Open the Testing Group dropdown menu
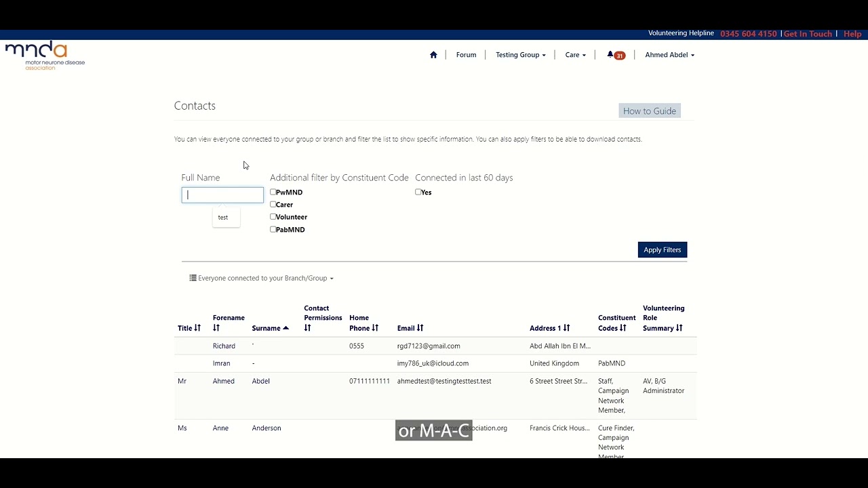This screenshot has height=488, width=868. (520, 55)
